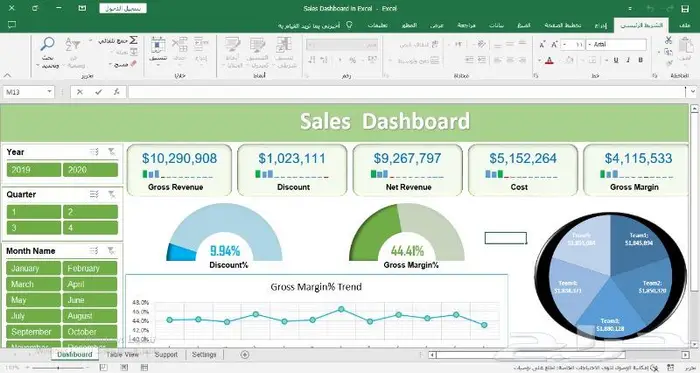The height and width of the screenshot is (373, 700).
Task: Click the fill color bucket icon
Action: pos(569,60)
